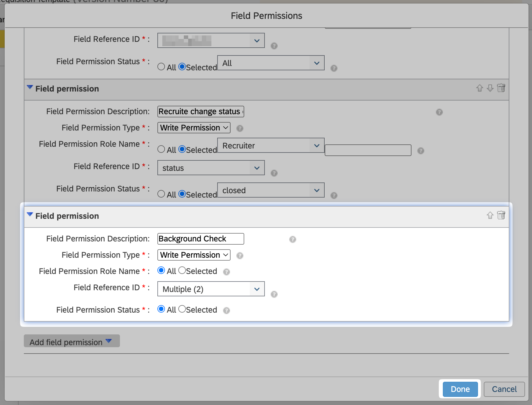Image resolution: width=532 pixels, height=405 pixels.
Task: Open the Recruiter role name dropdown
Action: coord(270,146)
